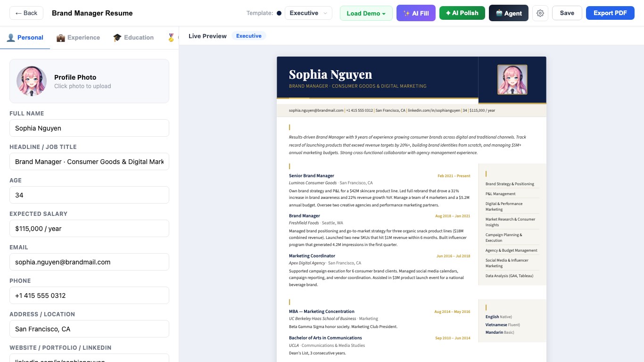Click Apex Digital Agency company name

point(307,263)
